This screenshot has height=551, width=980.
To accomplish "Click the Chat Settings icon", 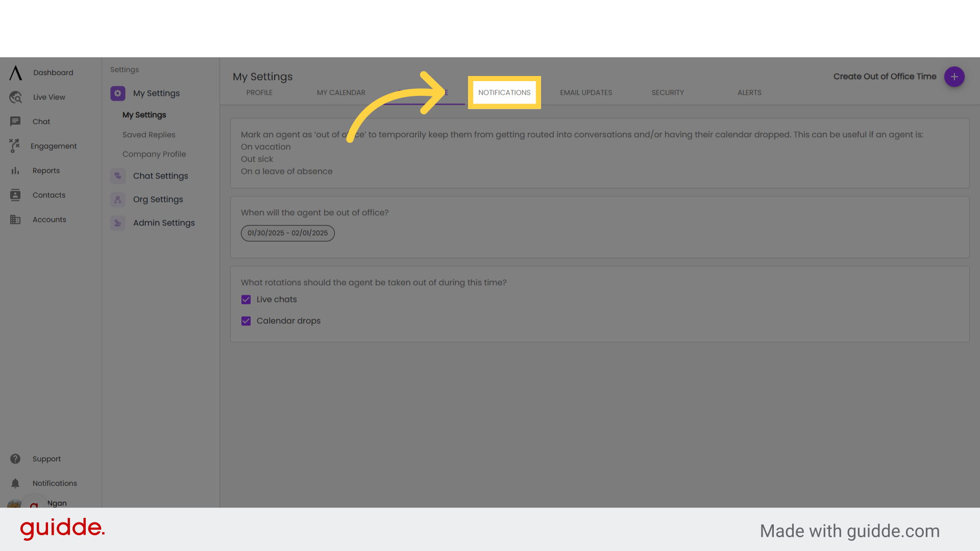I will point(118,176).
